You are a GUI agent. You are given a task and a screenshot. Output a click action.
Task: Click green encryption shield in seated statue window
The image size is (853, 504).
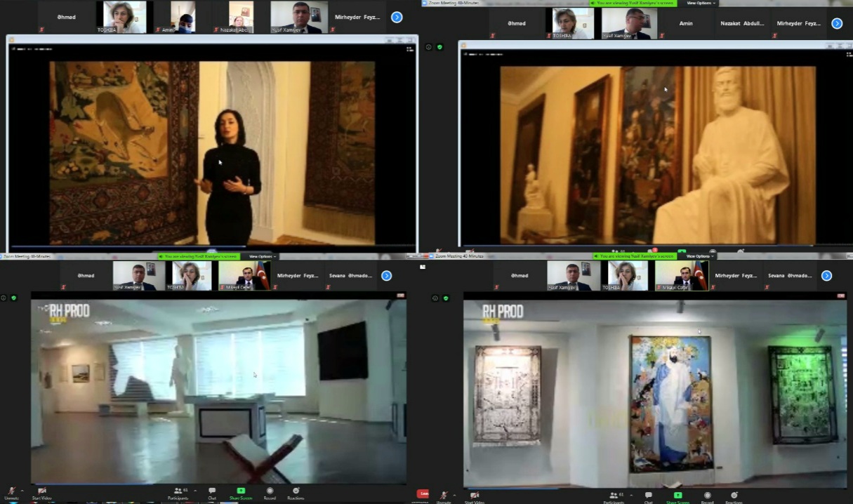(x=439, y=47)
